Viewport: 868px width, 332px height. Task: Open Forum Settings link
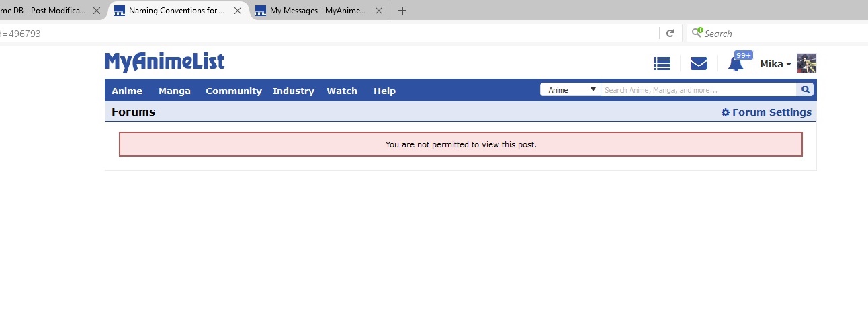pos(766,112)
